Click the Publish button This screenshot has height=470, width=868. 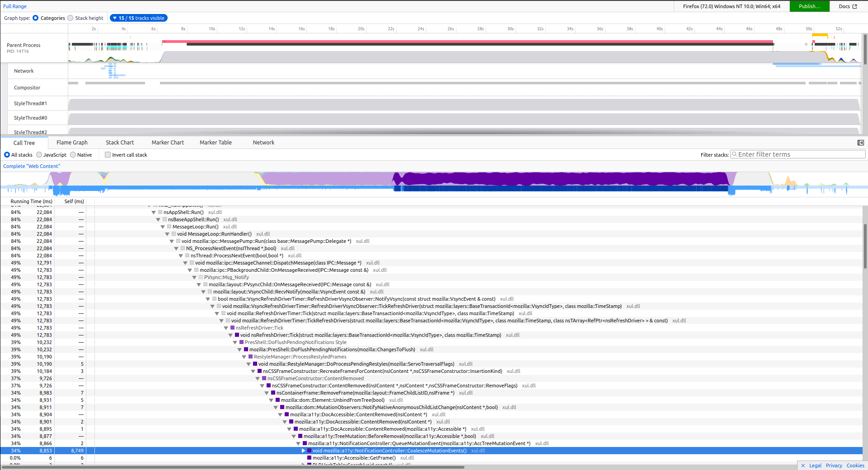809,6
